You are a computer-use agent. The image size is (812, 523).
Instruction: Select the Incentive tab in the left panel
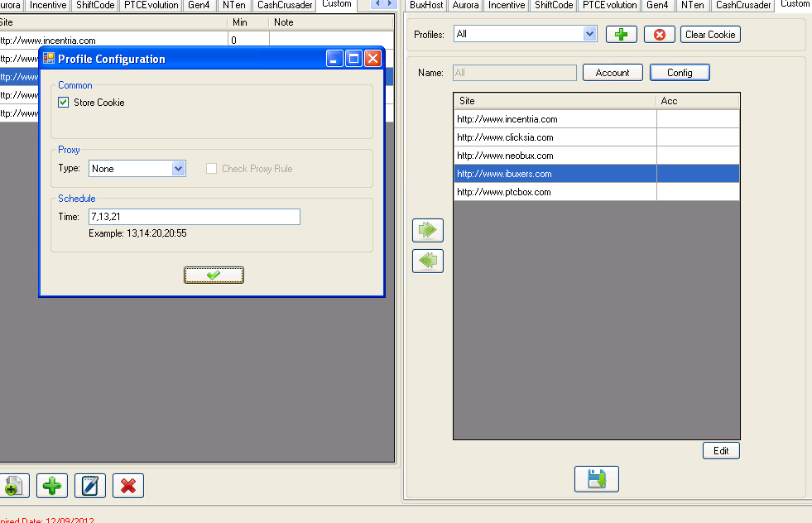tap(48, 5)
